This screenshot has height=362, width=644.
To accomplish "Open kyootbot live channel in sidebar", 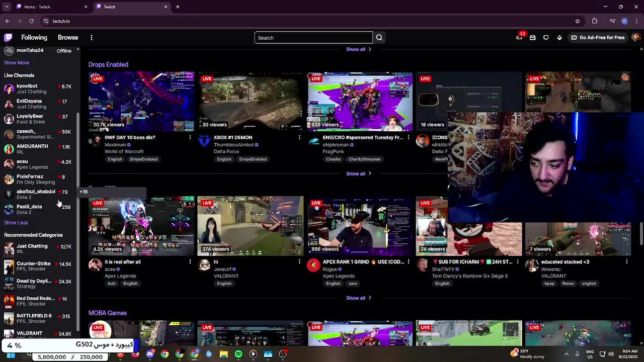I will point(38,89).
